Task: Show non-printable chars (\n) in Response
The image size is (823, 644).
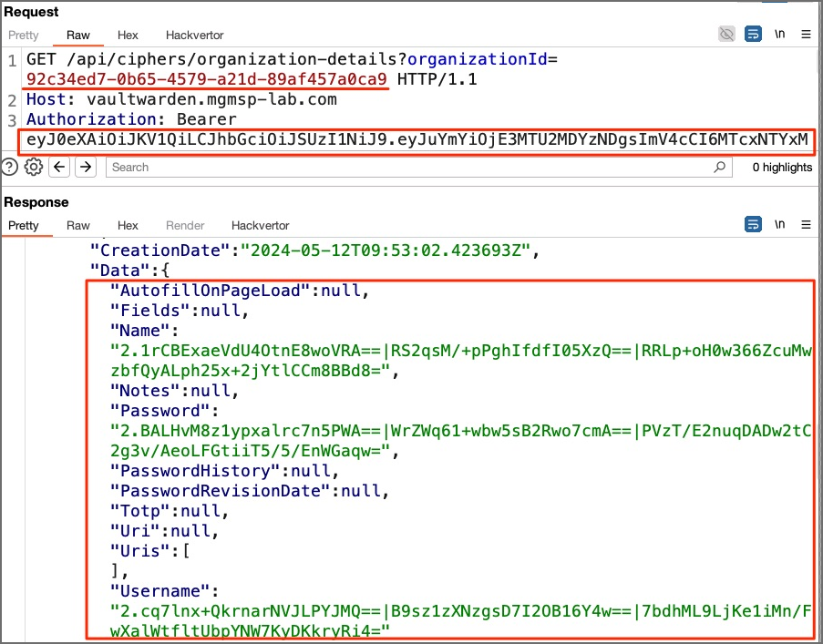Action: tap(779, 224)
